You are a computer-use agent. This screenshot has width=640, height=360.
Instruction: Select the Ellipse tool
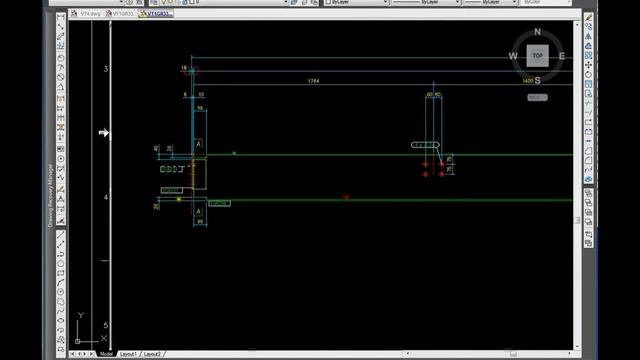click(x=61, y=321)
